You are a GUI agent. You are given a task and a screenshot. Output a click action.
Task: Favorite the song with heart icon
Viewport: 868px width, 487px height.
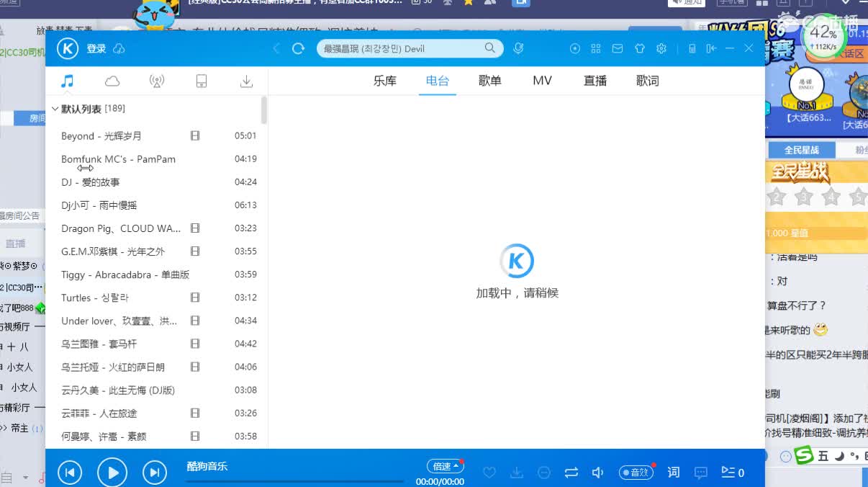489,473
